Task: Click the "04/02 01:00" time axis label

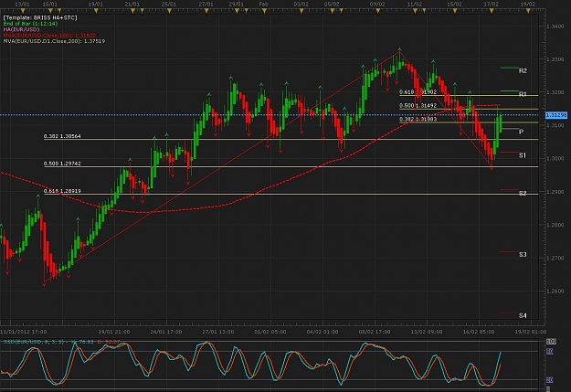Action: click(323, 332)
